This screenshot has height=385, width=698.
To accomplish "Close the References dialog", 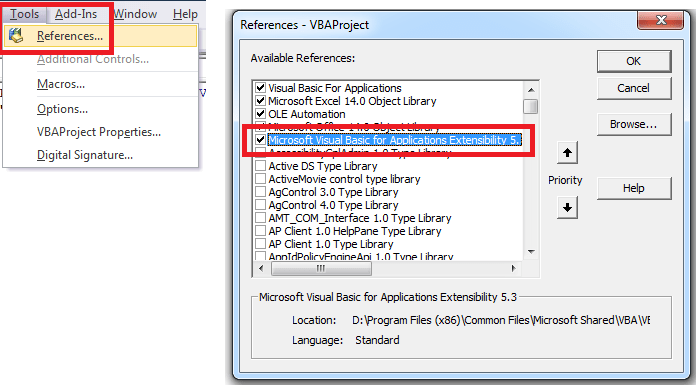I will click(661, 20).
